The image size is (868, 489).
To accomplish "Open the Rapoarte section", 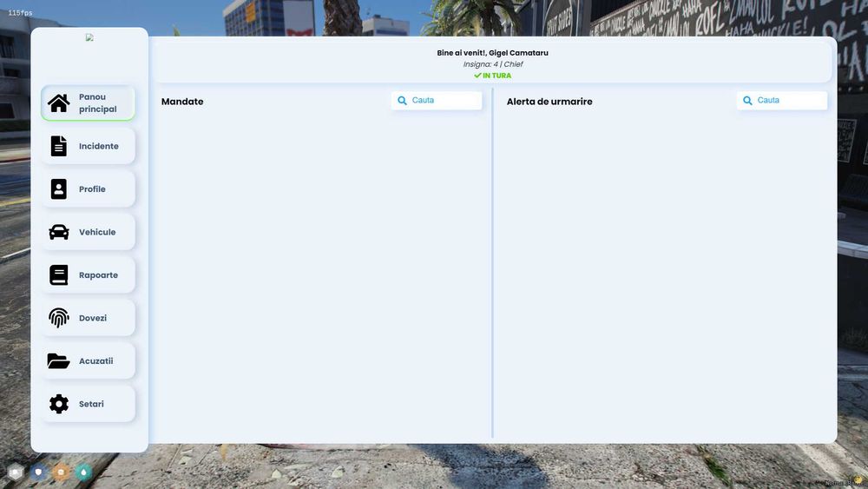I will pos(88,274).
